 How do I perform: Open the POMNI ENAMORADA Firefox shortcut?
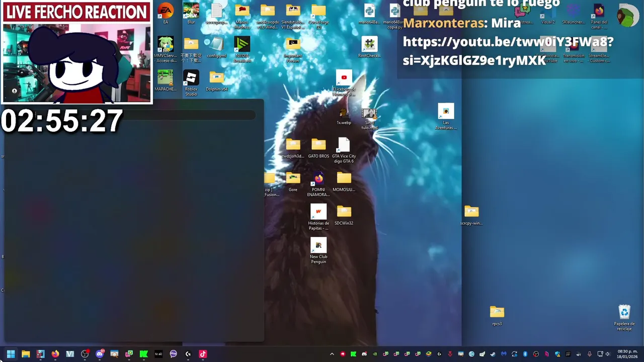(318, 184)
